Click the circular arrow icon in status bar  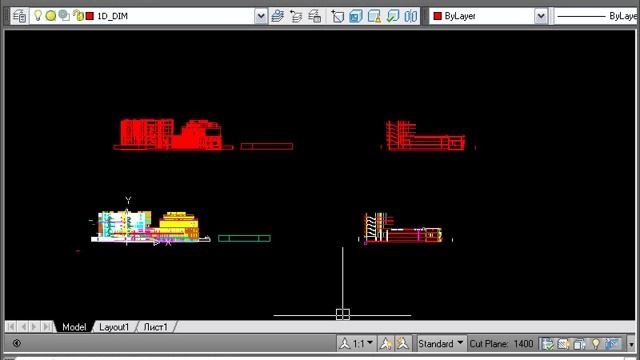coord(16,343)
